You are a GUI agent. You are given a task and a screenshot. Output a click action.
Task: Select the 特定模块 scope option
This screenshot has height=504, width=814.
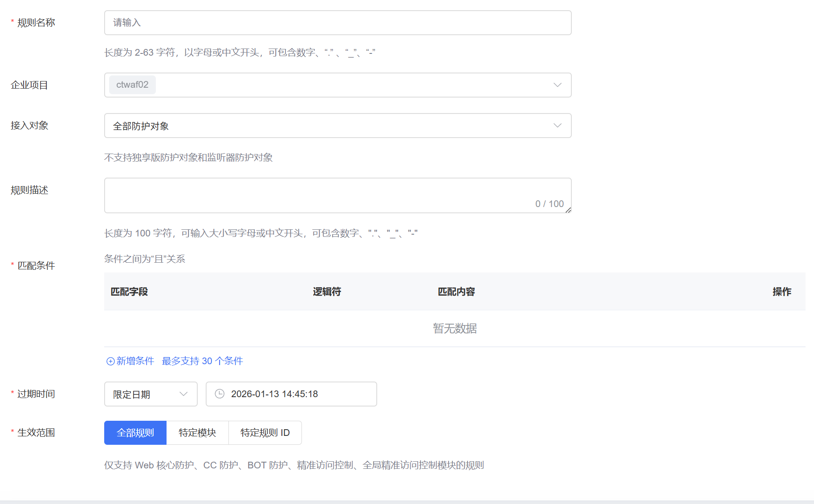pos(197,433)
